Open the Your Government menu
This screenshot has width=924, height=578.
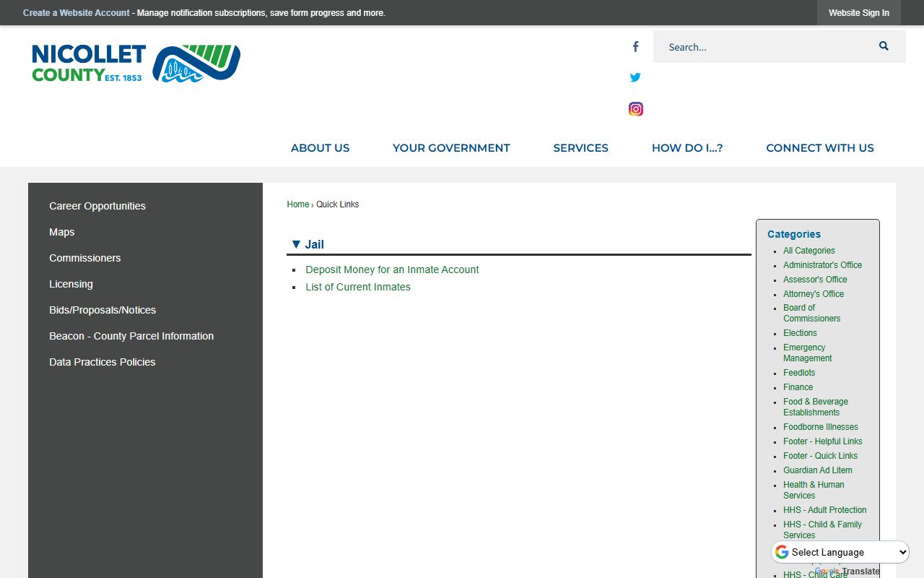coord(451,148)
